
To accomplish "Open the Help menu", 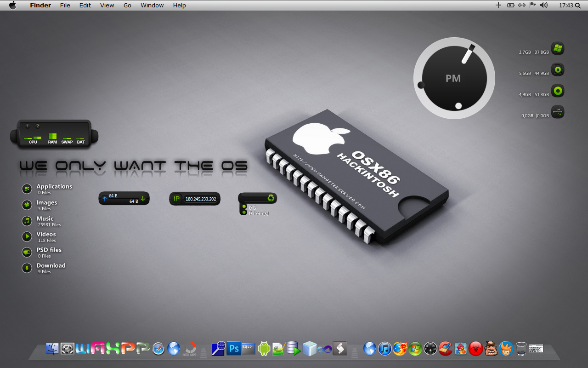I will 180,5.
